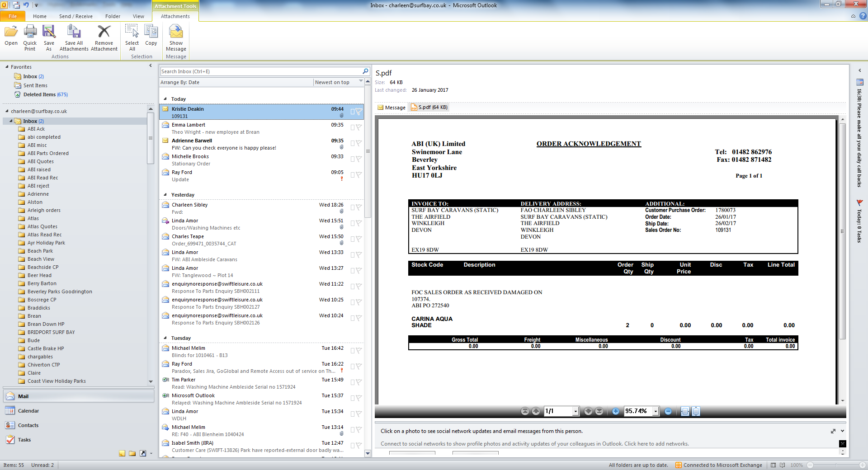Viewport: 868px width, 470px height.
Task: Click the Show Message icon
Action: pyautogui.click(x=176, y=32)
